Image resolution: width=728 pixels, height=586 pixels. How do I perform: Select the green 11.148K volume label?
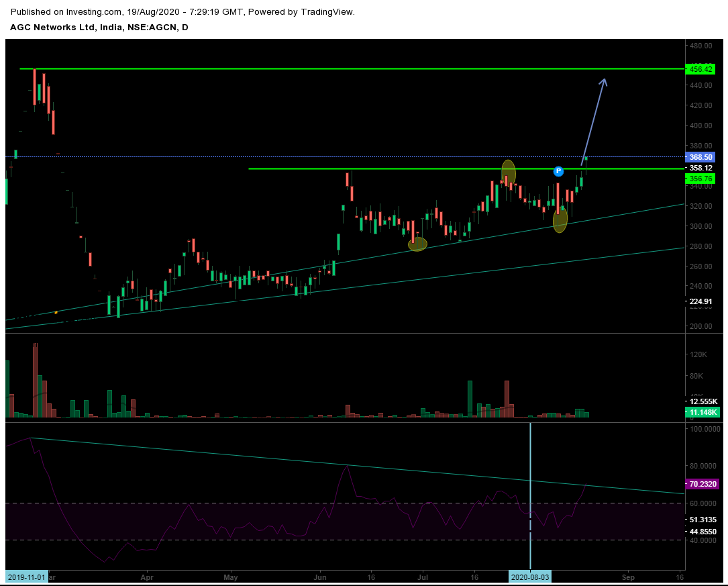tap(703, 412)
